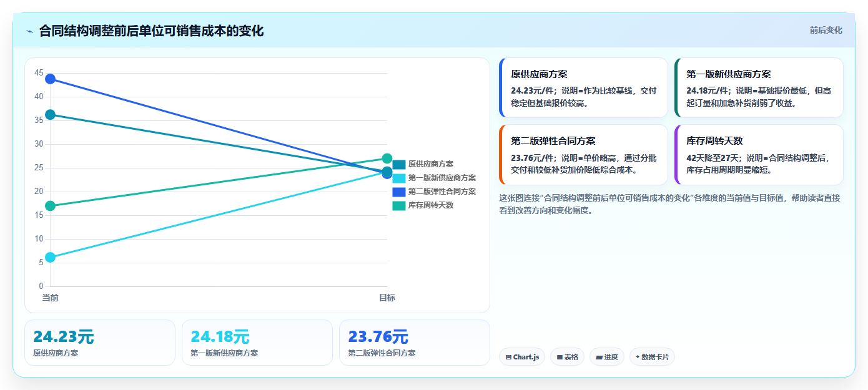Click the 24.18元 stat card
The height and width of the screenshot is (390, 868).
257,343
